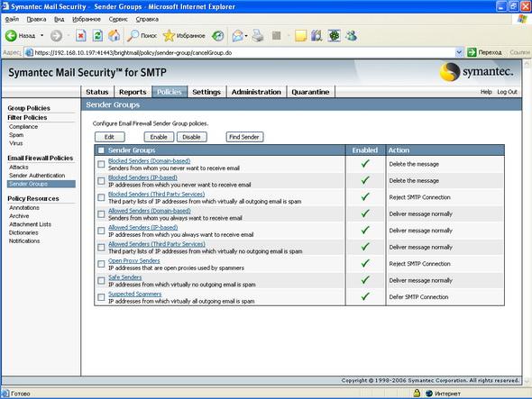Open Group Policies sidebar heading

pos(29,108)
